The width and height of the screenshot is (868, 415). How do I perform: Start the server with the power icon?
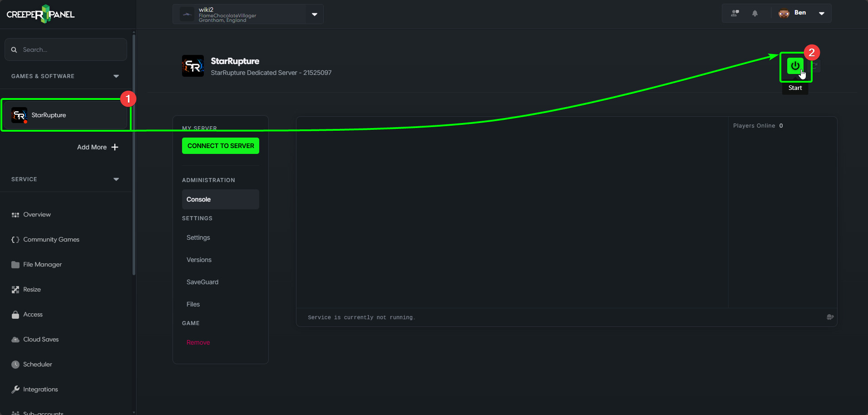(x=795, y=66)
